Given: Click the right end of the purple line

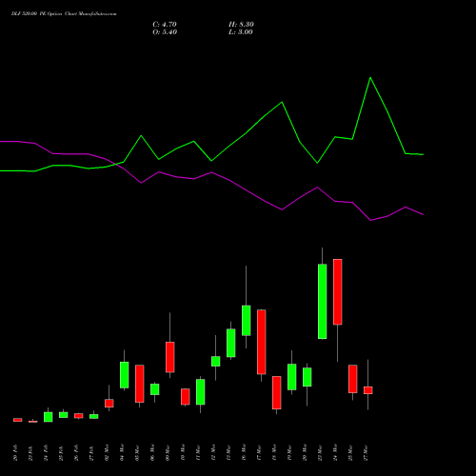Looking at the screenshot, I should 423,214.
